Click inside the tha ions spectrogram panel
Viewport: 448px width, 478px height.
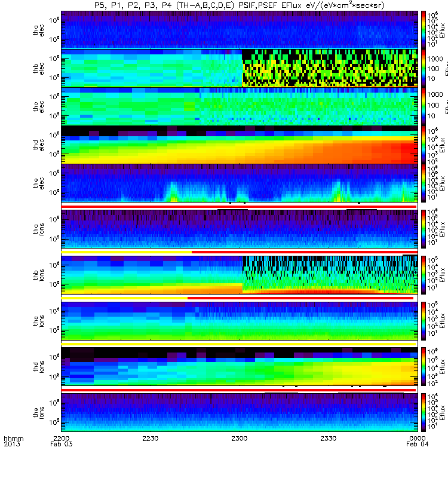pos(240,229)
